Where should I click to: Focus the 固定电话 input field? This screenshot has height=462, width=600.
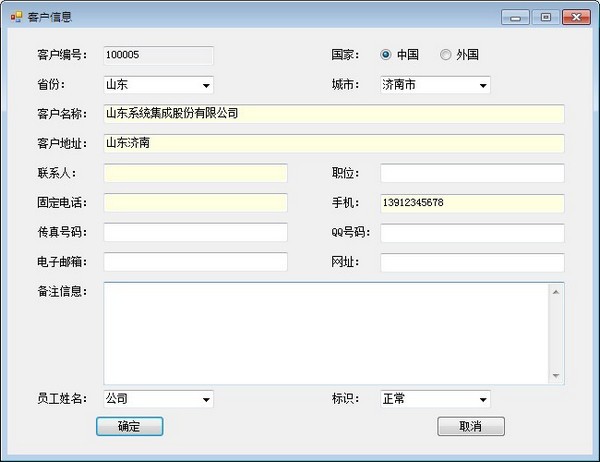pyautogui.click(x=196, y=203)
